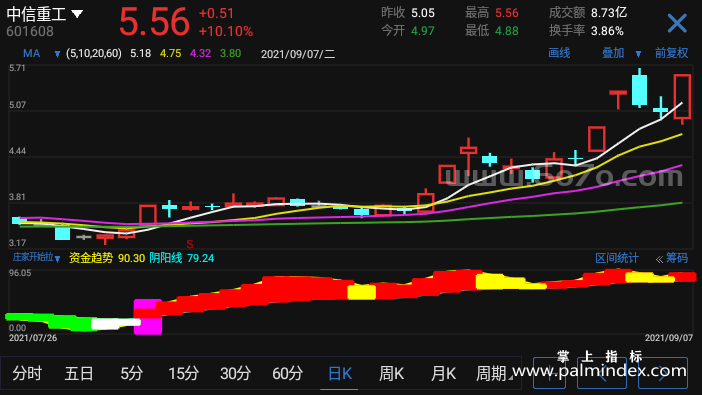Move to previous candle with left arrow
Image resolution: width=702 pixels, height=395 pixels.
point(601,373)
